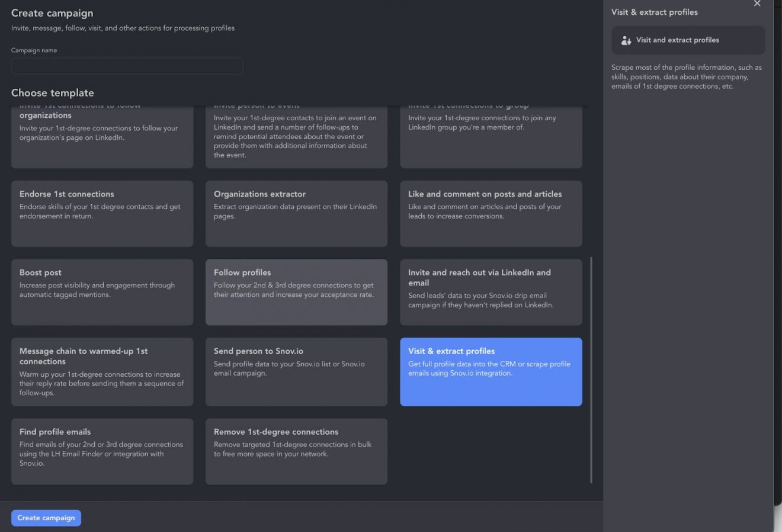
Task: Select the Find profile emails template
Action: pyautogui.click(x=102, y=451)
